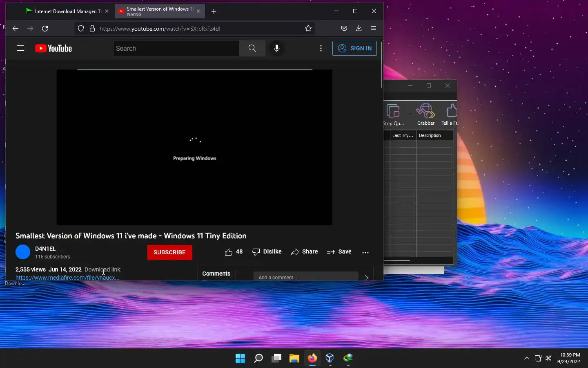Viewport: 588px width, 368px height.
Task: Share the video
Action: click(304, 252)
